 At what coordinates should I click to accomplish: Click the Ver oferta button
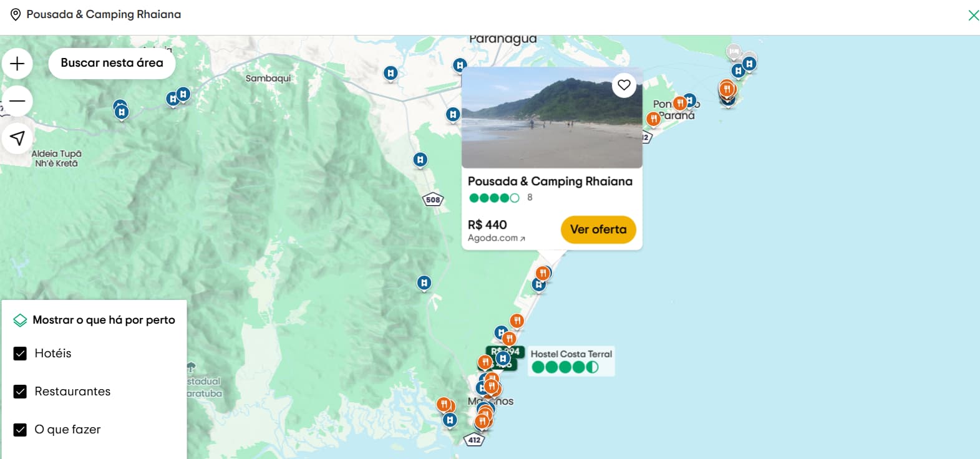pyautogui.click(x=598, y=229)
